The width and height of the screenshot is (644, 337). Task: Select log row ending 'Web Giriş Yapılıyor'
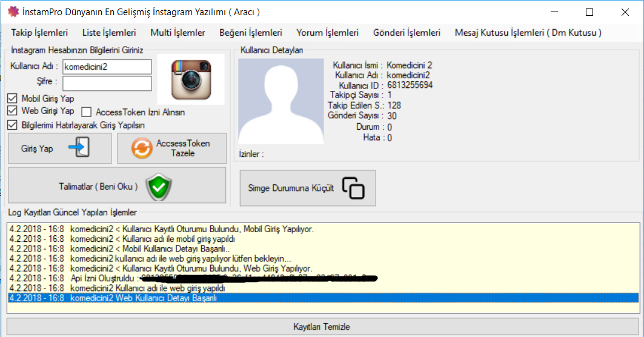324,269
